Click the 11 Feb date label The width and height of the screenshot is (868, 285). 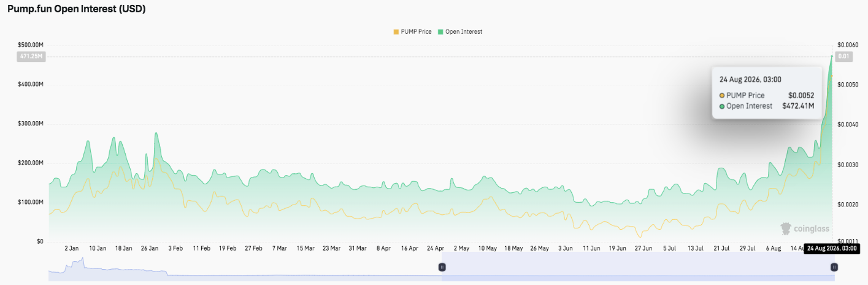pos(201,249)
